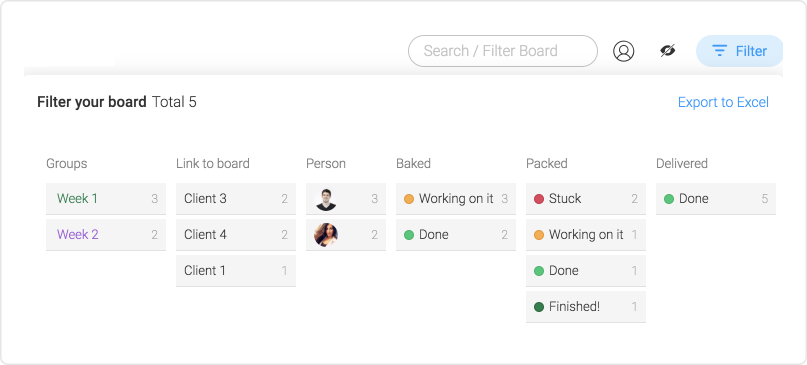Viewport: 807px width, 365px height.
Task: Pick Working on it under Packed
Action: [586, 235]
